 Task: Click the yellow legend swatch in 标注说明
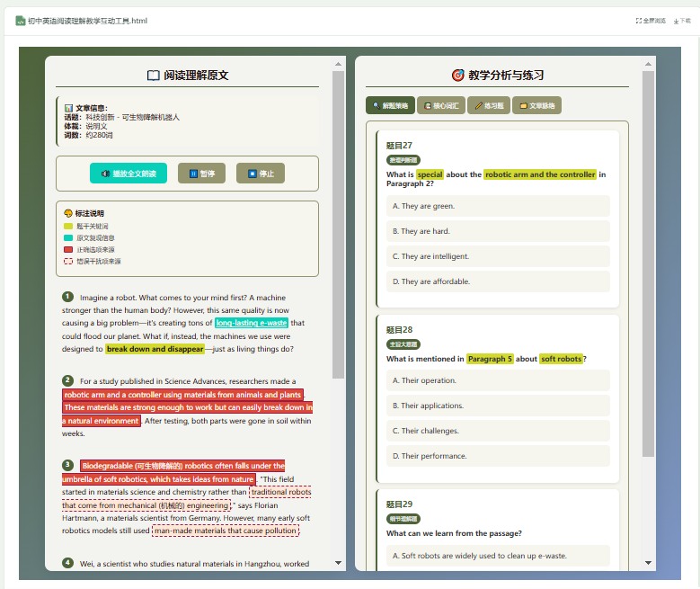point(68,227)
